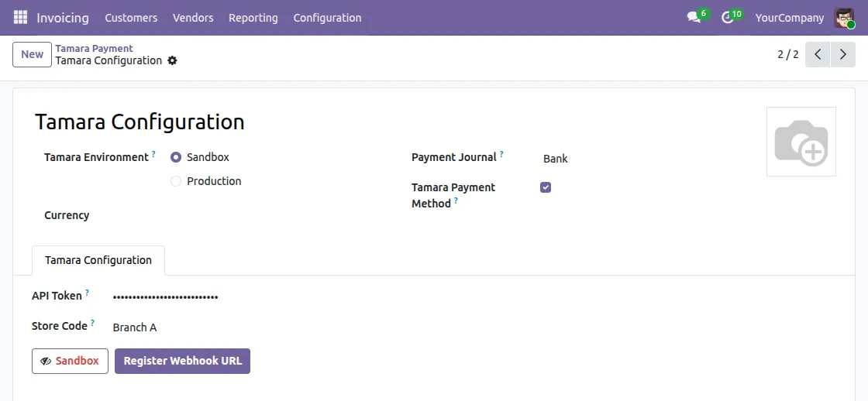Open the activities clock icon
The width and height of the screenshot is (868, 401).
[x=728, y=18]
